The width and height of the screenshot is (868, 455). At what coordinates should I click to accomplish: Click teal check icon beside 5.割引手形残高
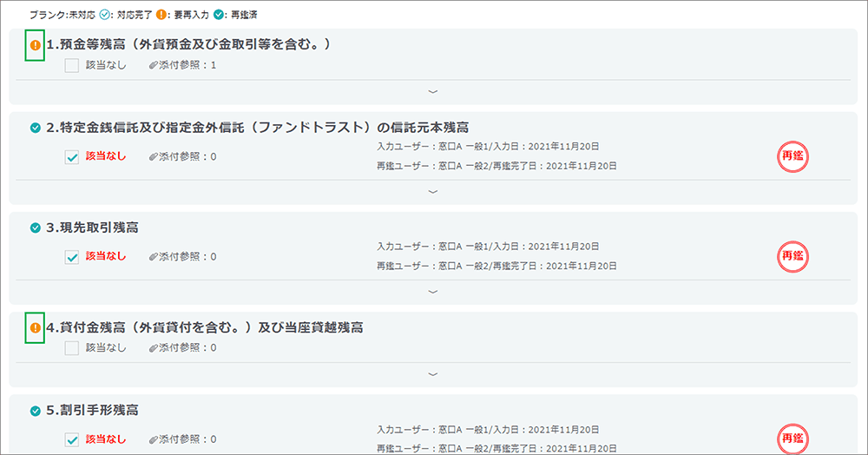coord(36,411)
